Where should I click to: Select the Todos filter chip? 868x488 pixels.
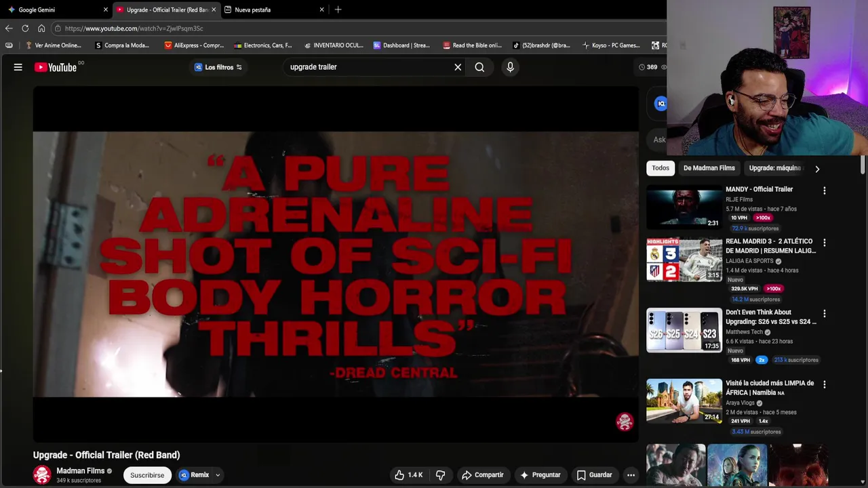tap(660, 168)
